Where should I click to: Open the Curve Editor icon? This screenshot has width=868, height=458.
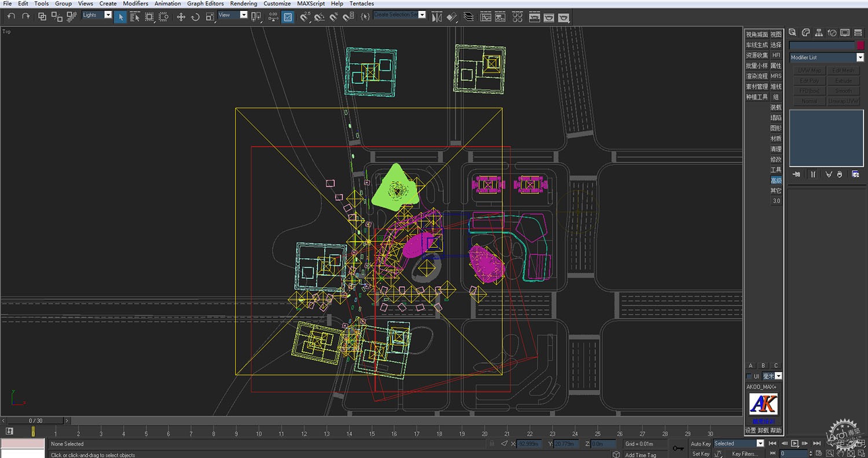486,17
